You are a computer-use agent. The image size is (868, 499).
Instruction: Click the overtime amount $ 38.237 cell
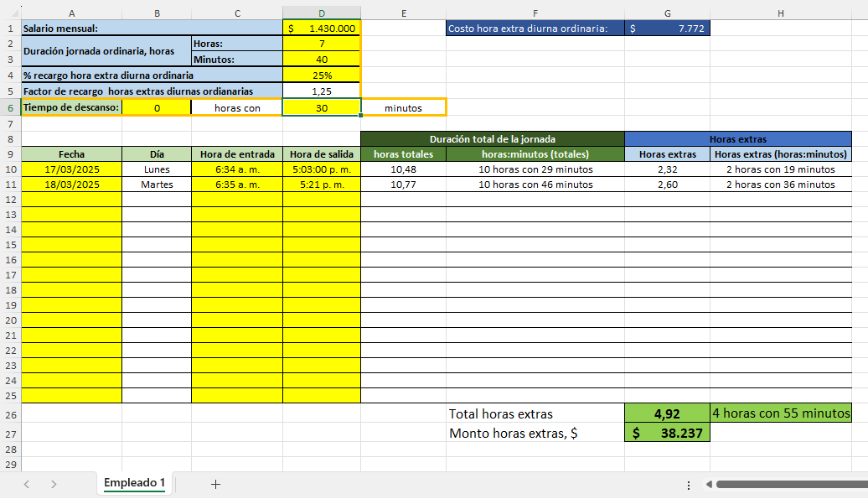pos(667,434)
